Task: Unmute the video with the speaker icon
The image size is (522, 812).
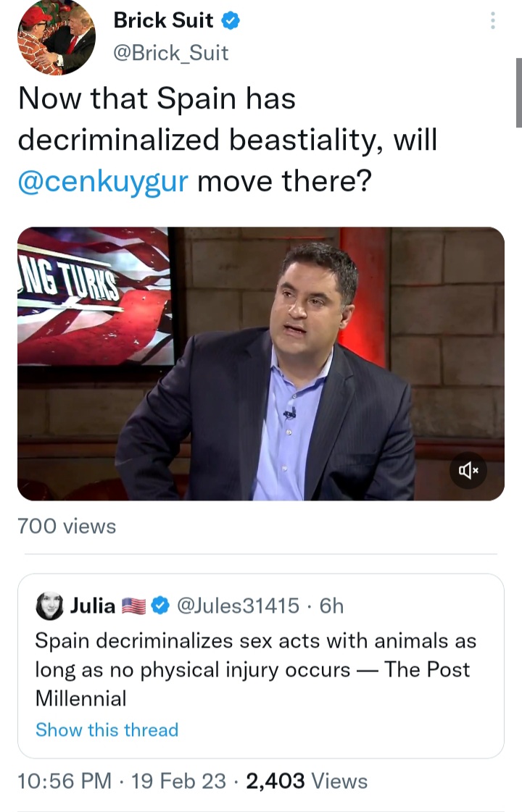Action: pos(468,472)
